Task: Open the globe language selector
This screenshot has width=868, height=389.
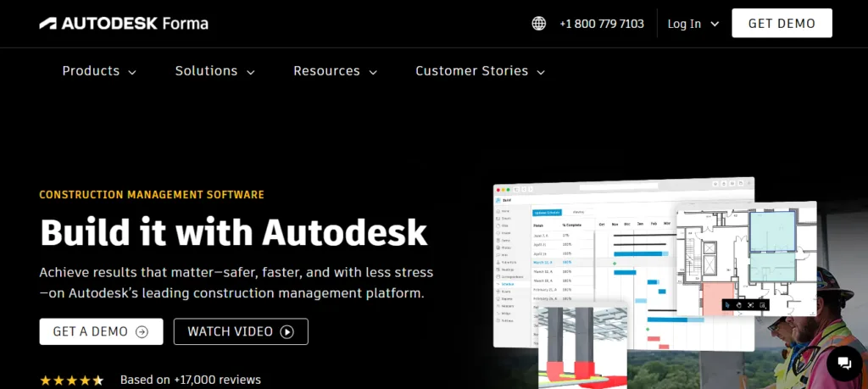Action: coord(538,24)
